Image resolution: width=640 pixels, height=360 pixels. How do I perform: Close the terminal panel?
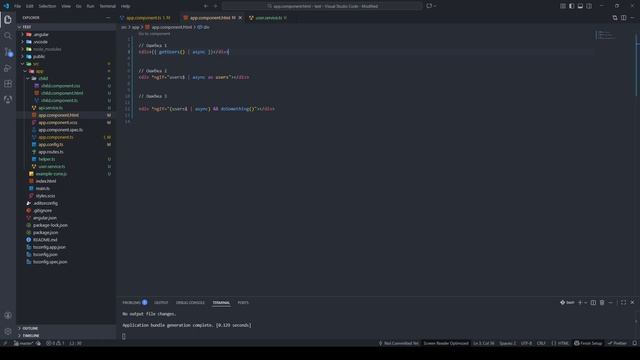pos(632,302)
